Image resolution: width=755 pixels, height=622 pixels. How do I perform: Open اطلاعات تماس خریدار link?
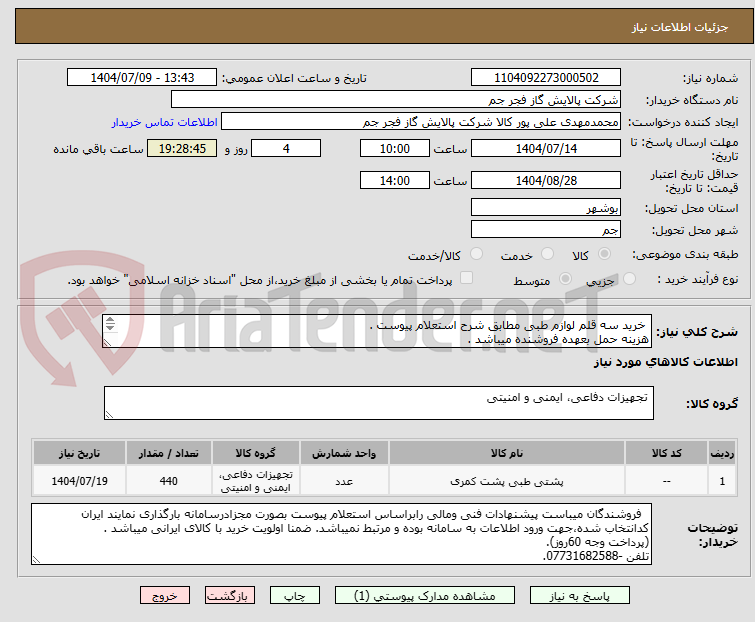(165, 122)
